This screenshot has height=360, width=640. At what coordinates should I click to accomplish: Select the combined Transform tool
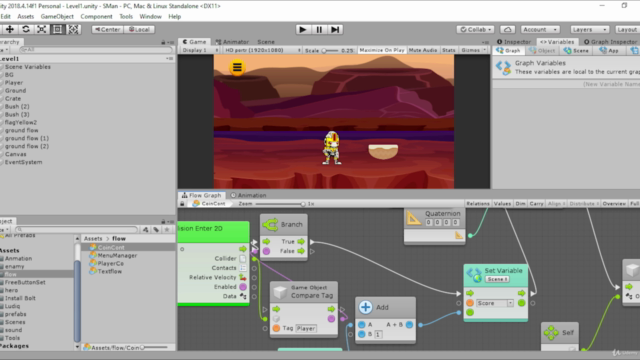coord(73,29)
